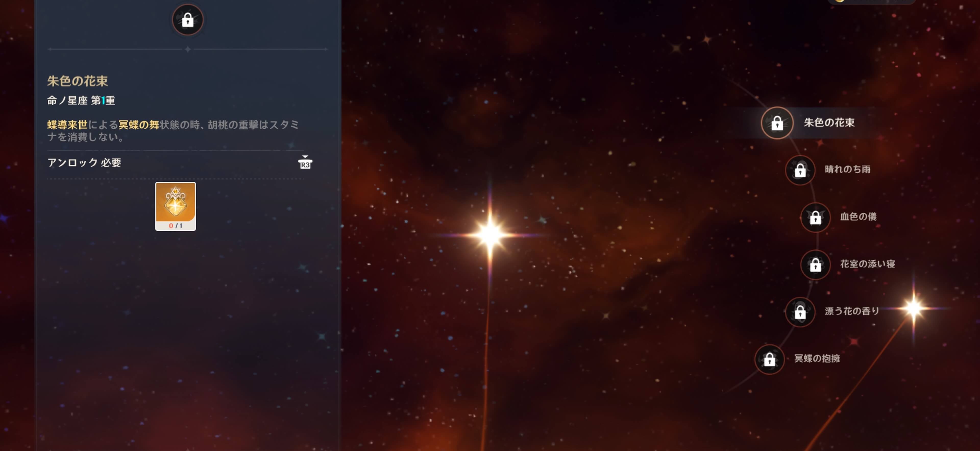Select the 朱色の花束 constellation lock icon
This screenshot has width=980, height=451.
click(777, 123)
